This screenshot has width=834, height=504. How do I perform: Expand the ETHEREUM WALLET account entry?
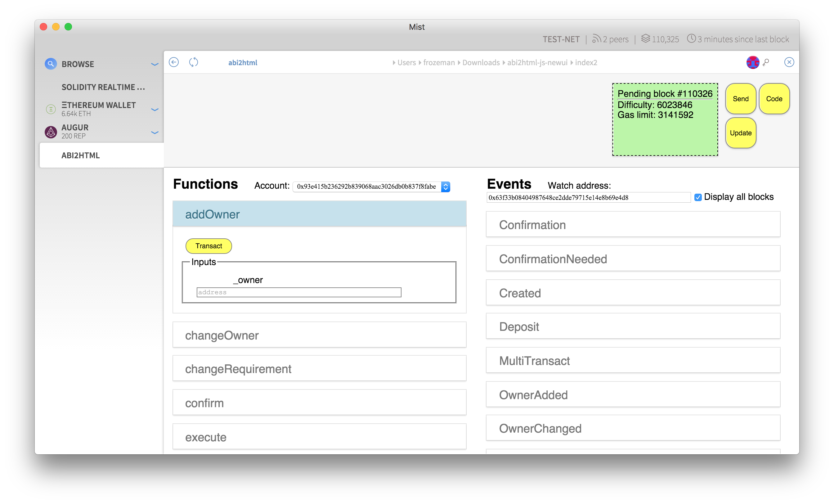coord(155,109)
